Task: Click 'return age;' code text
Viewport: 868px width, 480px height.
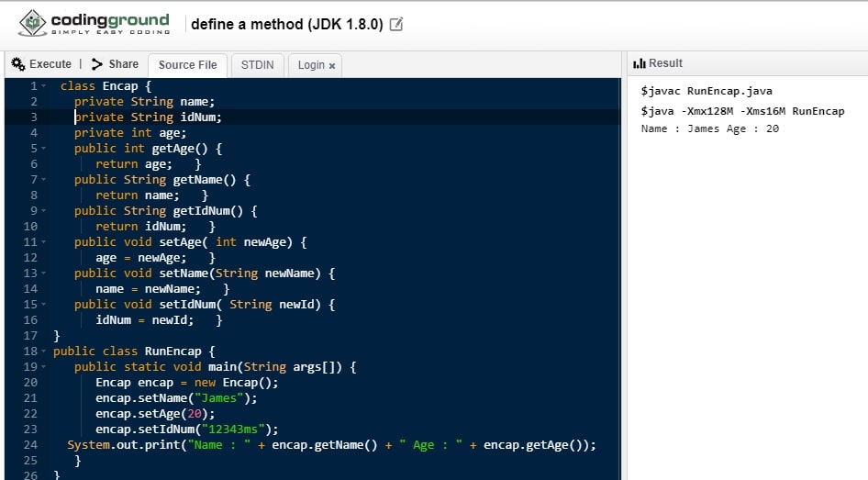Action: tap(133, 164)
